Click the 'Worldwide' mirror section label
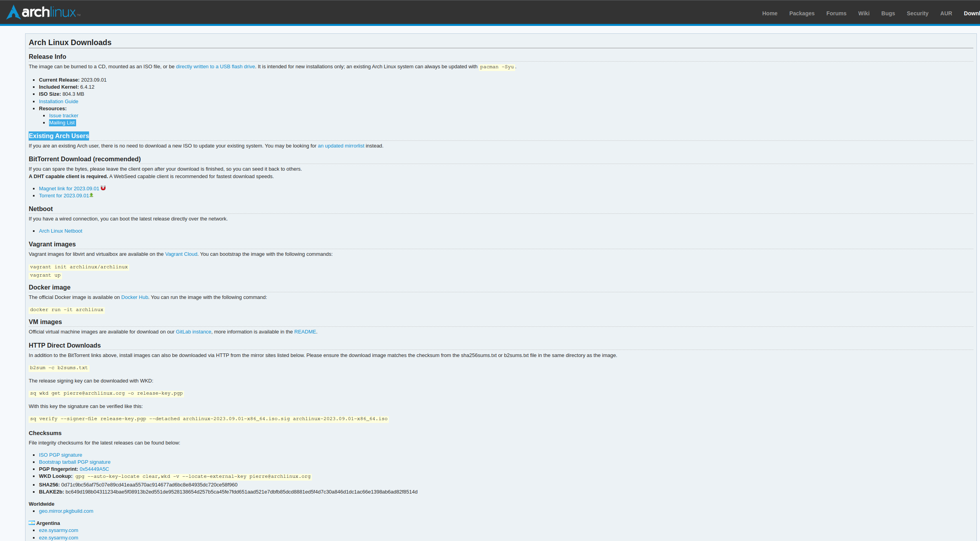The image size is (980, 541). pos(42,504)
